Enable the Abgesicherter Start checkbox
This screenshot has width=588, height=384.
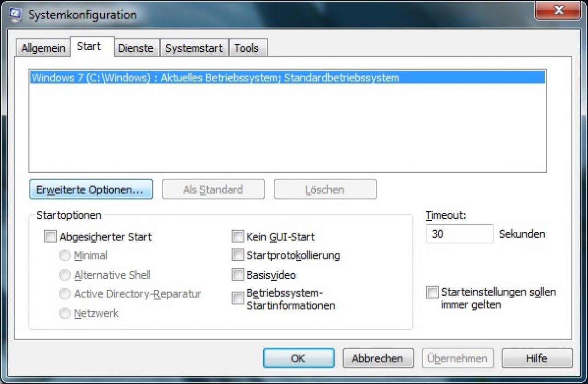click(x=50, y=237)
